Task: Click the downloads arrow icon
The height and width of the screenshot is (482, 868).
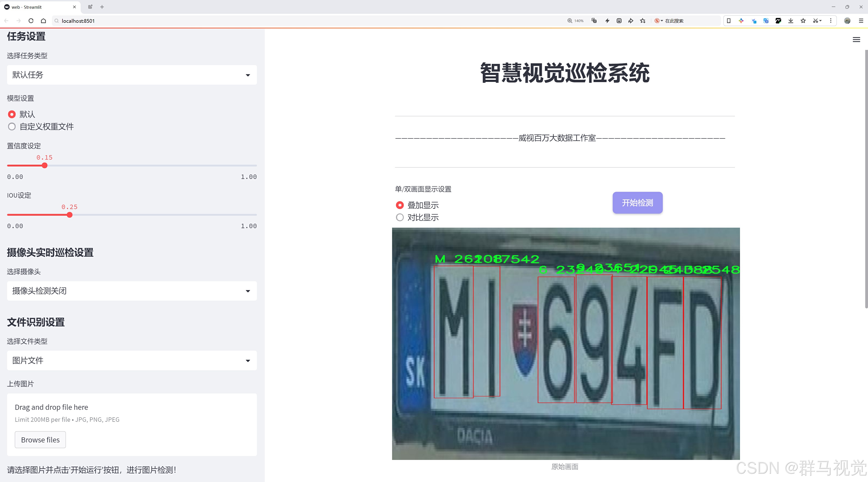Action: click(791, 21)
